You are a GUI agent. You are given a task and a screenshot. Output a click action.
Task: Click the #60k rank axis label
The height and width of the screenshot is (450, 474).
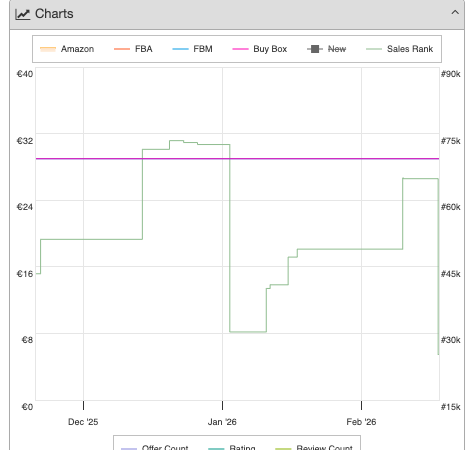451,207
